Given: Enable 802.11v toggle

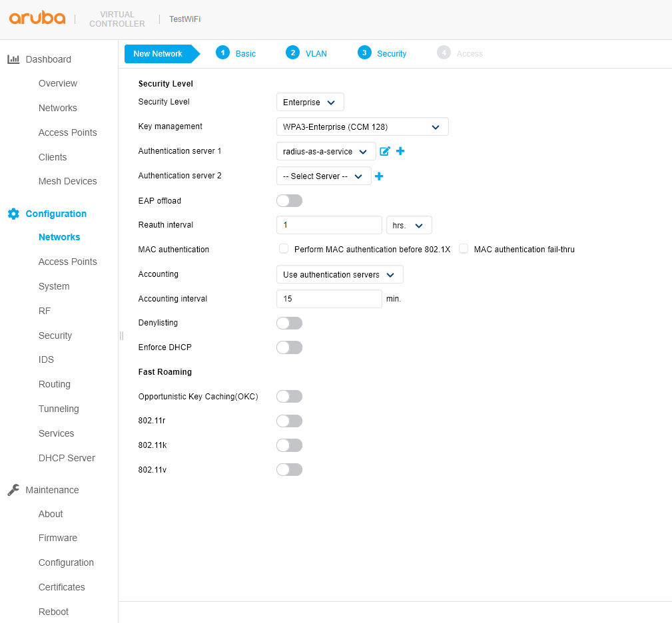Looking at the screenshot, I should click(289, 470).
